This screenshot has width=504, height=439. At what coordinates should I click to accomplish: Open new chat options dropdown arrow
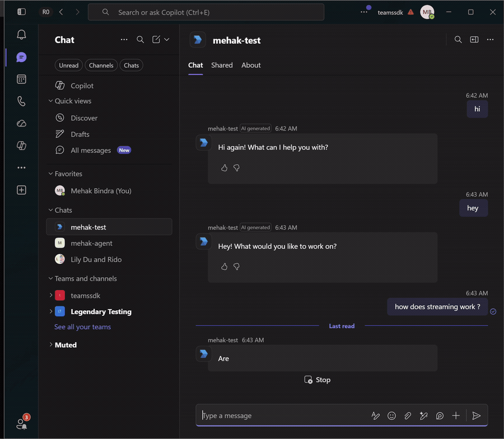[166, 40]
